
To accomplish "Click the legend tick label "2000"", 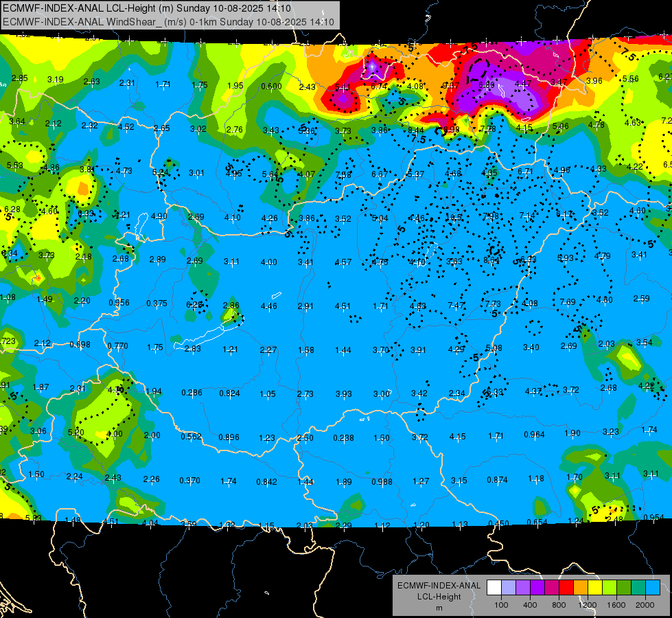I will (x=645, y=605).
